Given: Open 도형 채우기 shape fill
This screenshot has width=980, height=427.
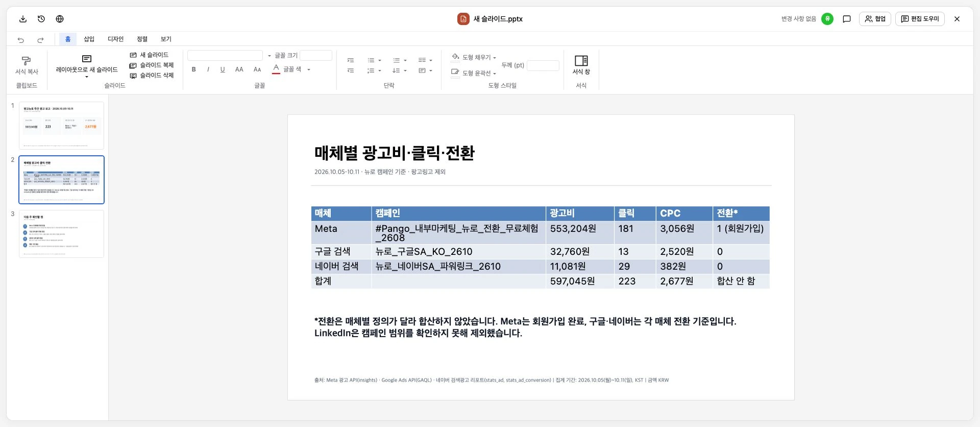Looking at the screenshot, I should (474, 57).
